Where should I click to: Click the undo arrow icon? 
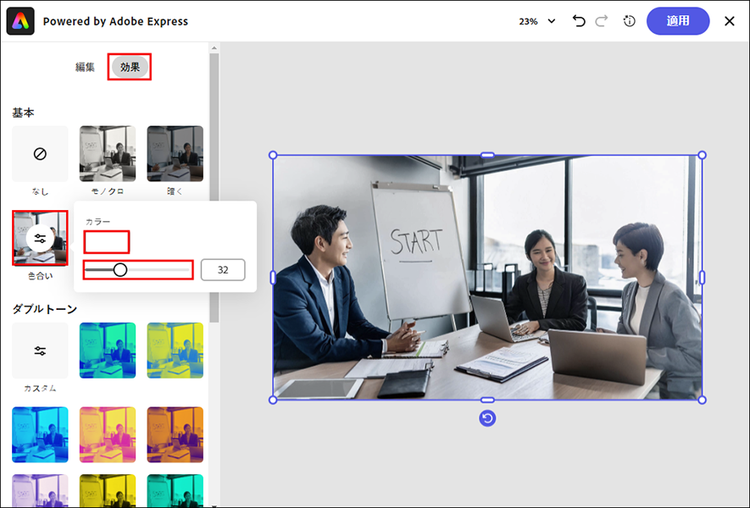click(578, 21)
